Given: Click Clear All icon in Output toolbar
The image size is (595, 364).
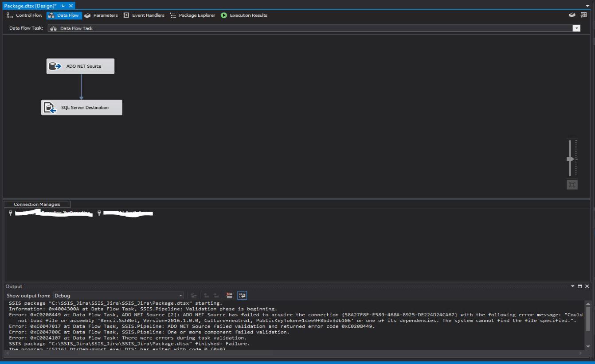Looking at the screenshot, I should [229, 295].
